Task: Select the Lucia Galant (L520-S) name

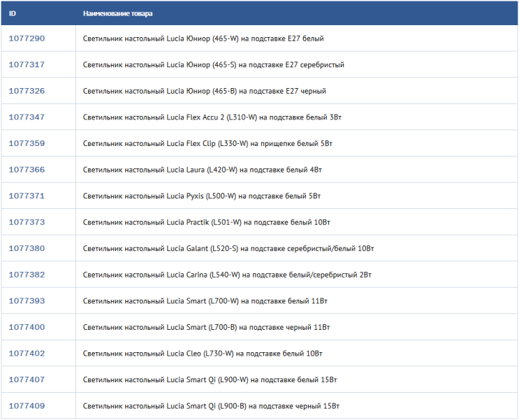Action: click(228, 249)
